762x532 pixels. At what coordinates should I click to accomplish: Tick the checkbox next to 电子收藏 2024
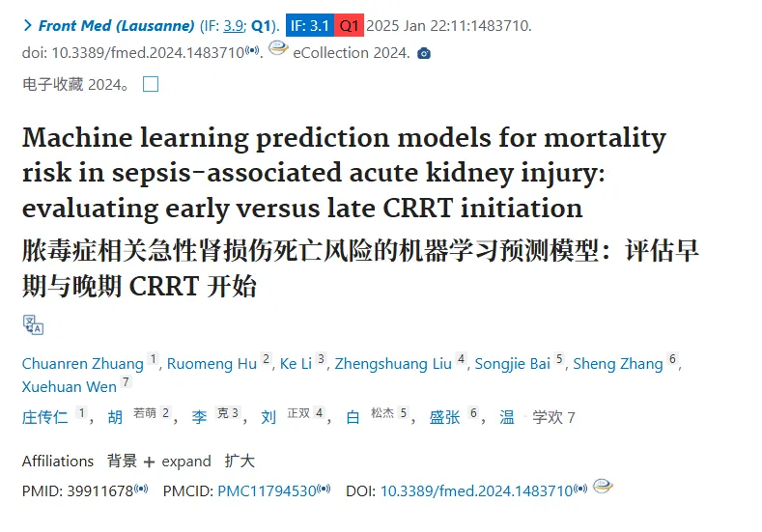pos(151,84)
